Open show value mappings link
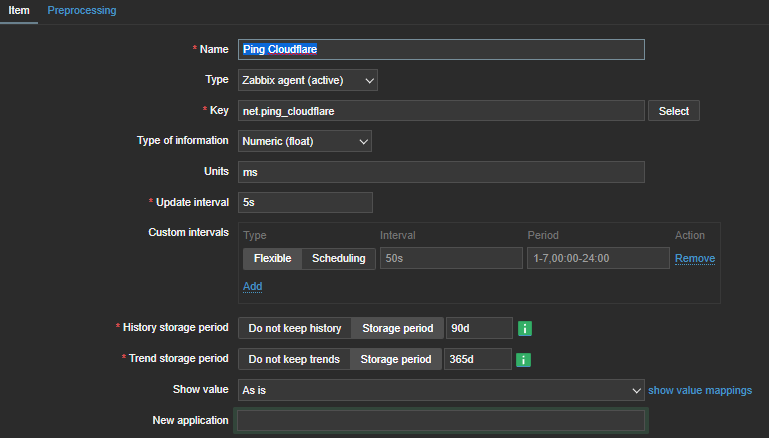The width and height of the screenshot is (769, 438). click(700, 390)
